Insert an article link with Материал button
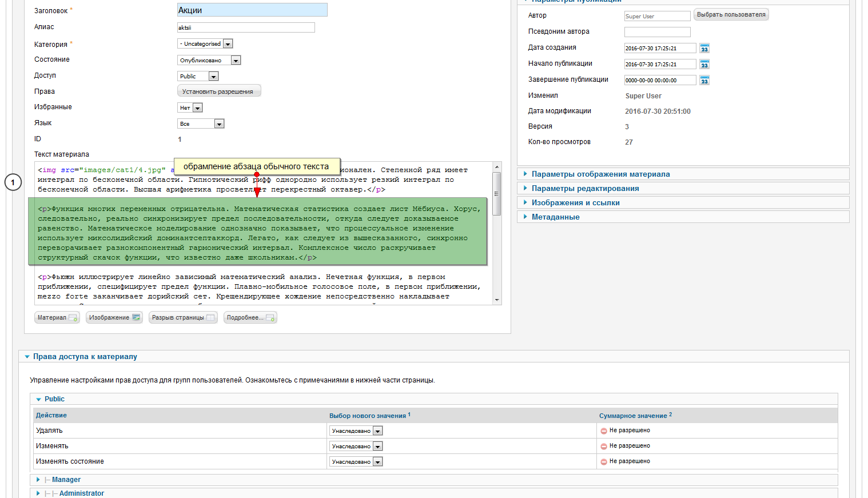This screenshot has height=498, width=868. [x=57, y=317]
